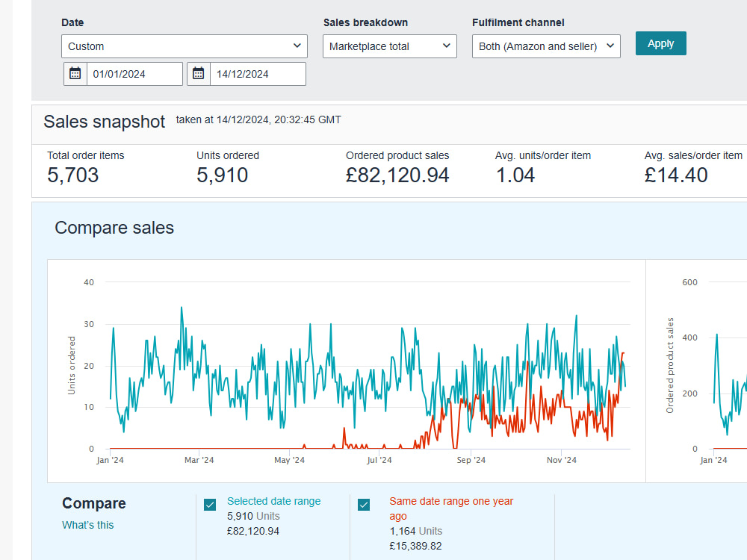747x560 pixels.
Task: Uncheck Same date range one year ago checkbox
Action: pos(364,505)
